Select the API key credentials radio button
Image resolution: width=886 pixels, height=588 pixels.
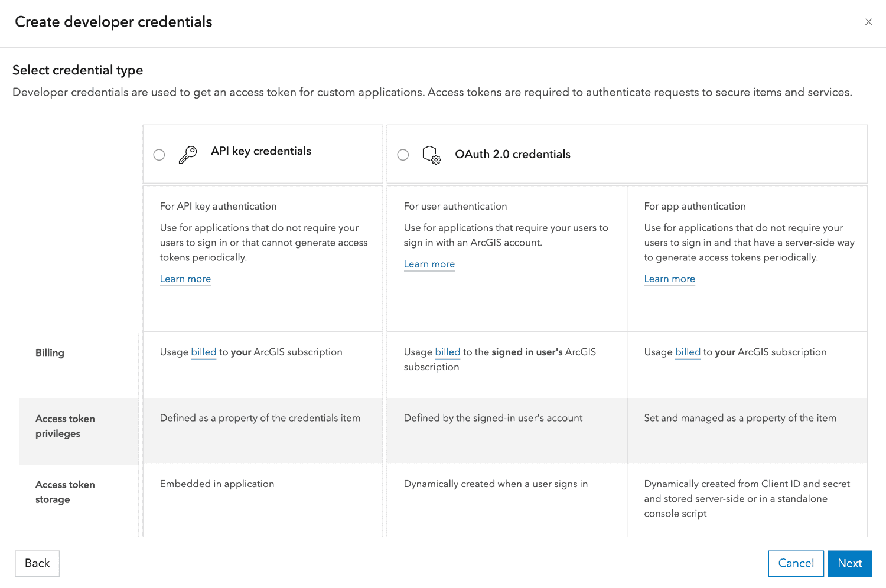pyautogui.click(x=159, y=155)
